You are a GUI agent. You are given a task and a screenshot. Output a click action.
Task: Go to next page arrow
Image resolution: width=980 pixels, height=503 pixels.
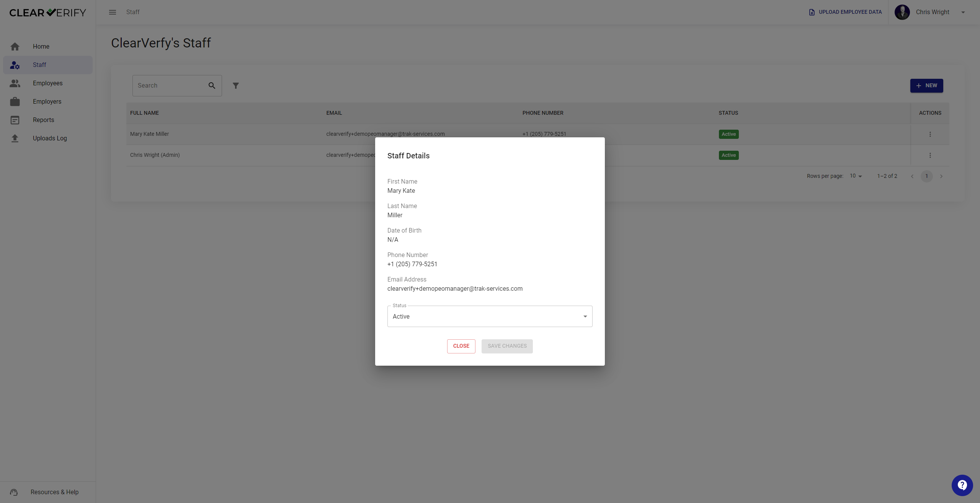click(x=941, y=176)
